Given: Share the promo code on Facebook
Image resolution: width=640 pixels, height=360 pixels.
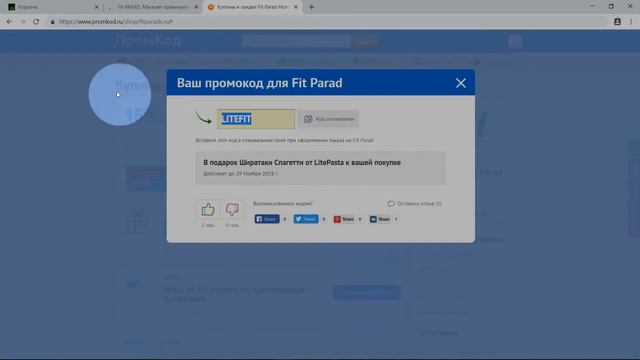Looking at the screenshot, I should [267, 219].
